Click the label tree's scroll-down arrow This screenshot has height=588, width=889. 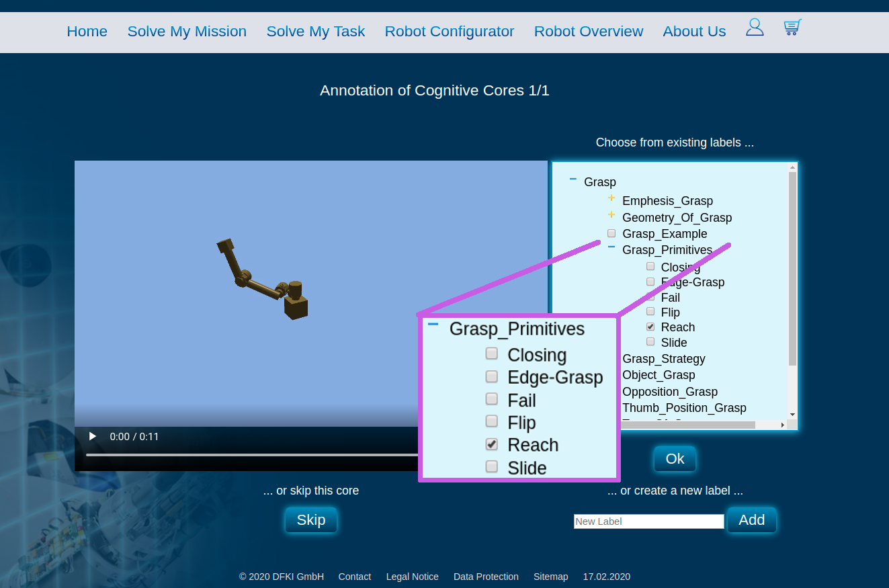pos(792,415)
